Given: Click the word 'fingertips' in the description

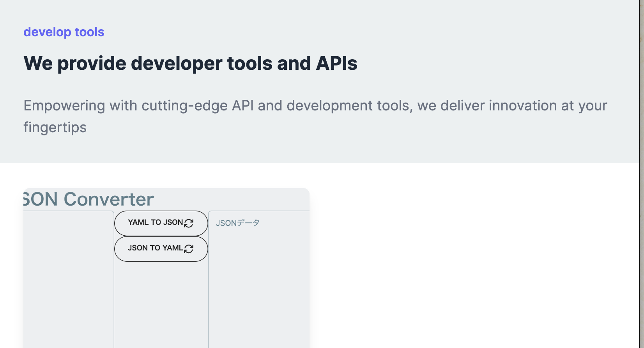Looking at the screenshot, I should pos(55,128).
